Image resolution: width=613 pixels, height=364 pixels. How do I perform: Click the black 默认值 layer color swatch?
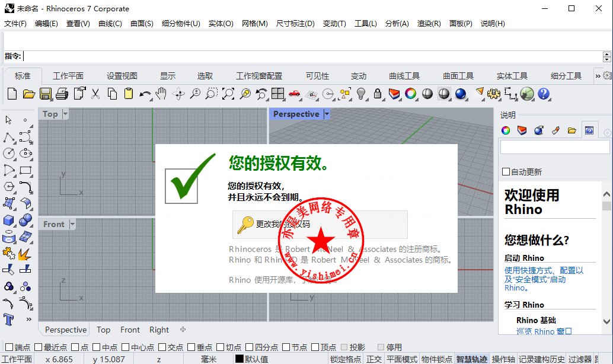pyautogui.click(x=240, y=359)
